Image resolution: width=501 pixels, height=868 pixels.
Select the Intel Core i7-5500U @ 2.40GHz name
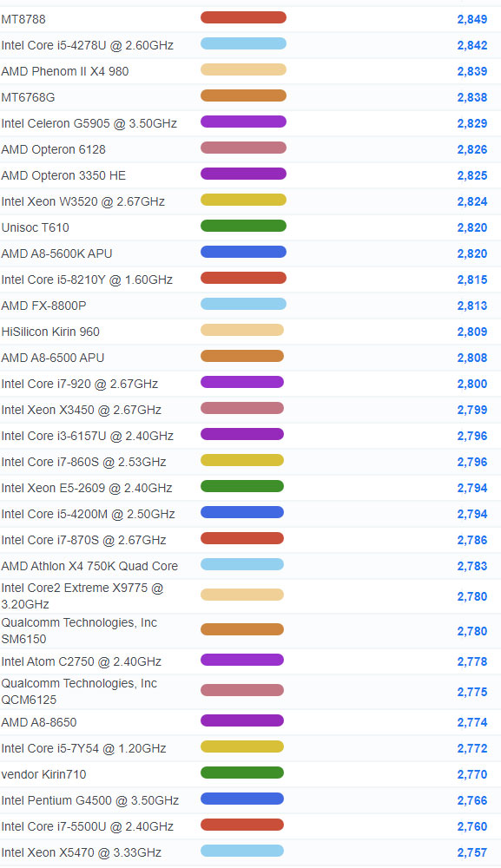pos(88,826)
